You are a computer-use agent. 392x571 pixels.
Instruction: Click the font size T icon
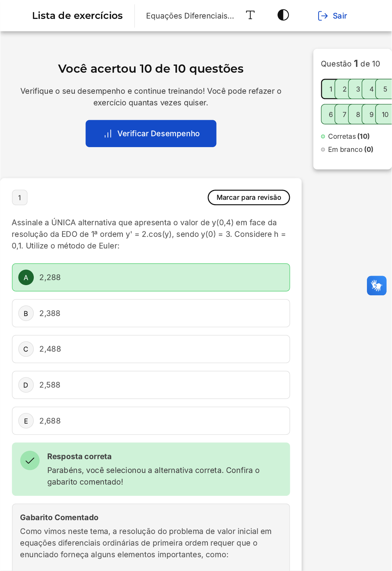[x=250, y=15]
